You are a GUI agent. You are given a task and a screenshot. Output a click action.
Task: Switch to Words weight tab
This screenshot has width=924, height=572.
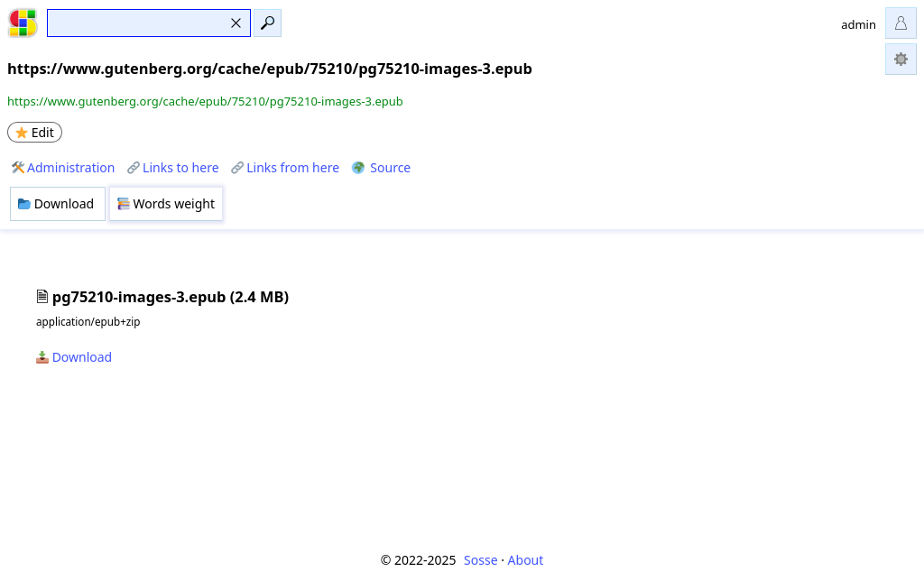pos(166,204)
